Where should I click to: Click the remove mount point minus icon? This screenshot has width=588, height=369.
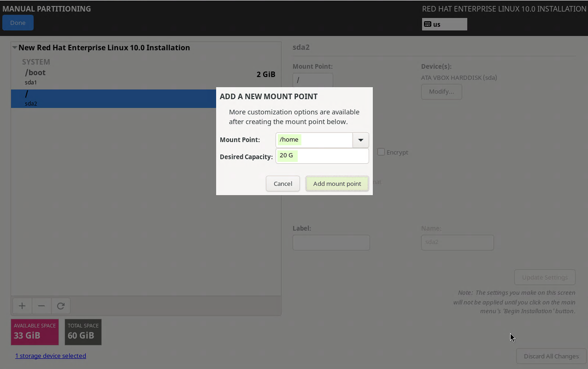[x=41, y=306]
